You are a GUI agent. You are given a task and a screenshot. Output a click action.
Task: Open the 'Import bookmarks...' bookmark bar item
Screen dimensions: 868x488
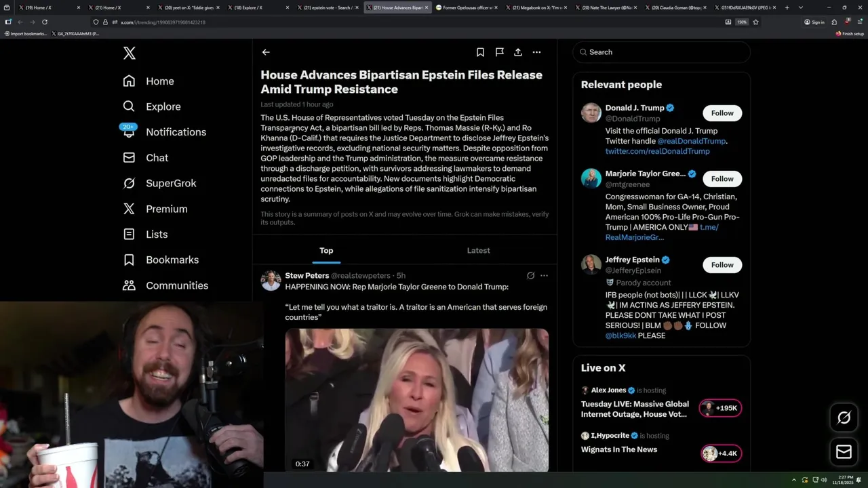(x=26, y=33)
